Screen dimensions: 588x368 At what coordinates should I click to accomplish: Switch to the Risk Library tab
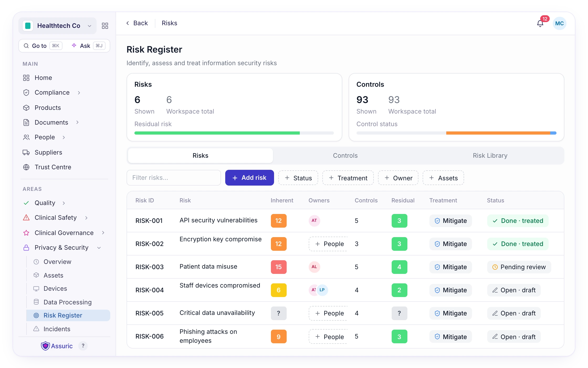pos(490,156)
